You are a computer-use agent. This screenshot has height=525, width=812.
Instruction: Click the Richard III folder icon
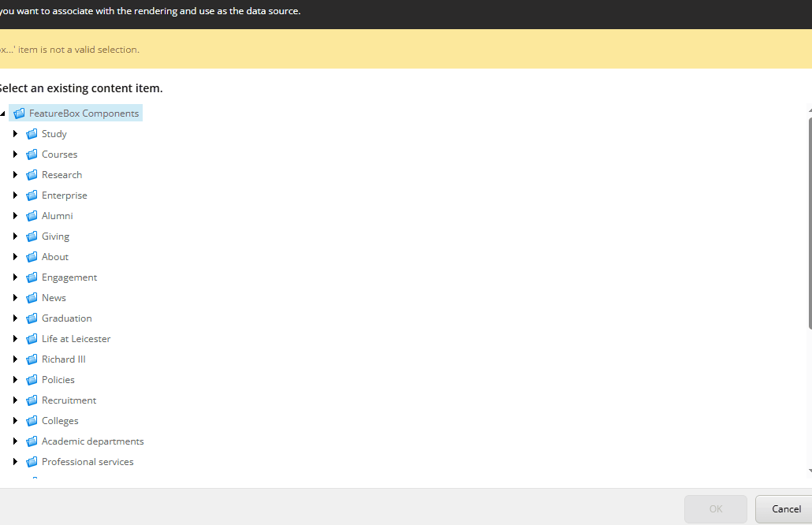tap(32, 359)
